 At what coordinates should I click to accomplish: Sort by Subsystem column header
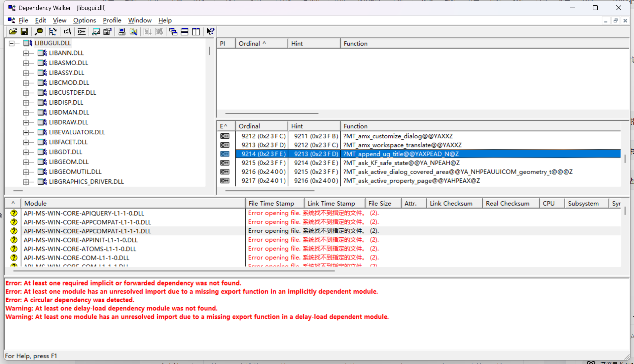tap(587, 204)
